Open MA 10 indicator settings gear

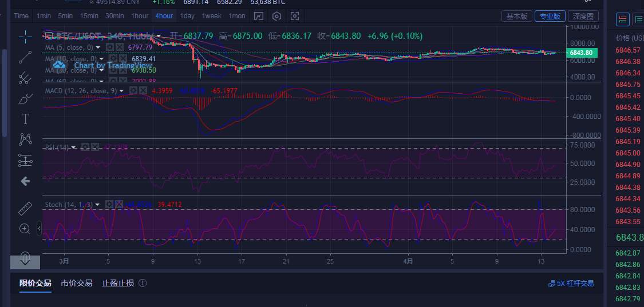click(x=113, y=59)
